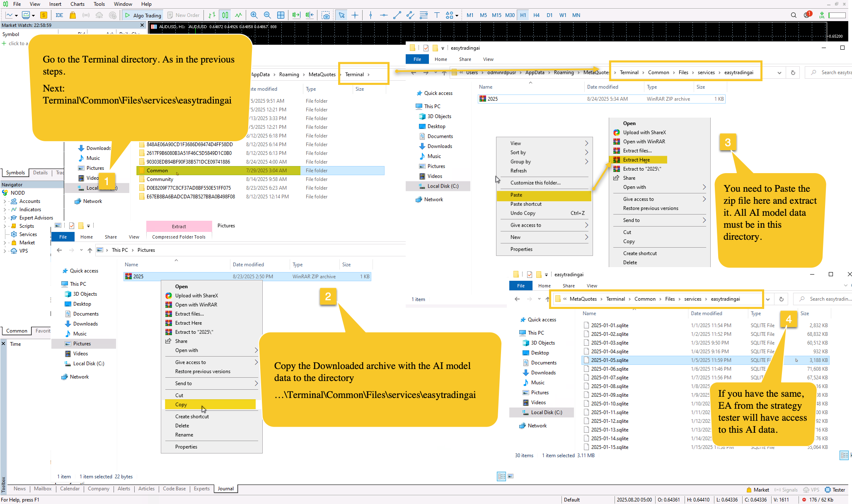852x504 pixels.
Task: Open the Tester button in status bar
Action: 835,490
